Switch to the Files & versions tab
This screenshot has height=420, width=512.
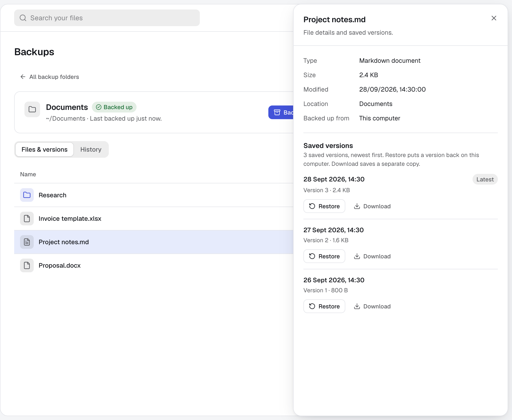tap(44, 149)
